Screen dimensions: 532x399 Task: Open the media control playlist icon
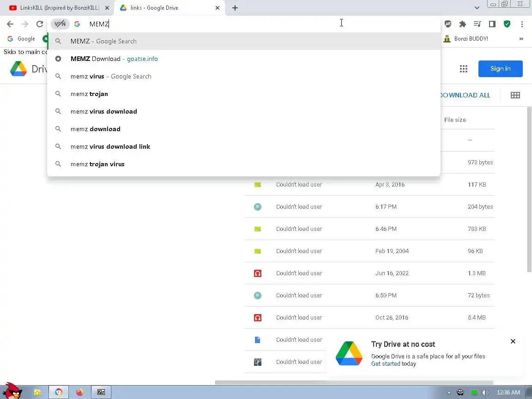(478, 24)
